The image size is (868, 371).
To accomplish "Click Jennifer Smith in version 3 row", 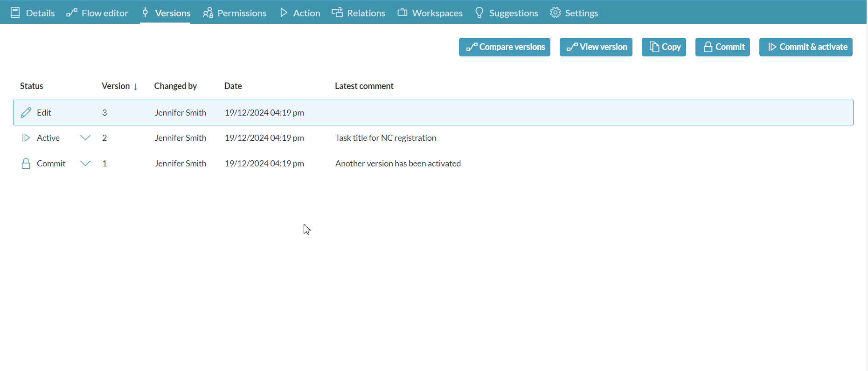I will coord(181,113).
